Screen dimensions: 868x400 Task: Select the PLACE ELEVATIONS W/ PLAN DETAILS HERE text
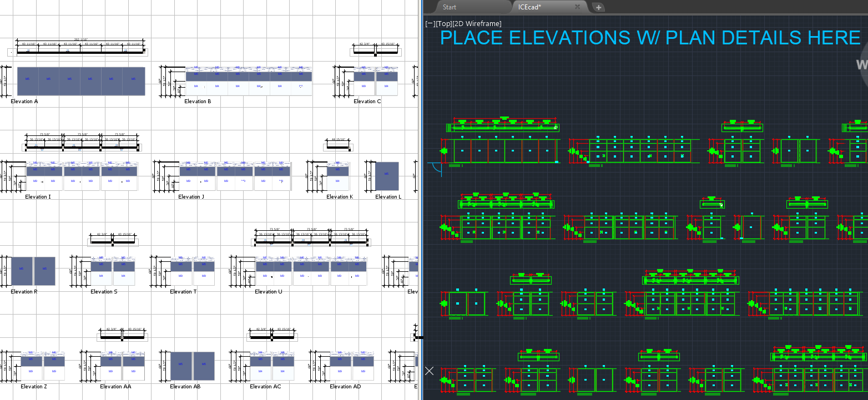point(650,38)
